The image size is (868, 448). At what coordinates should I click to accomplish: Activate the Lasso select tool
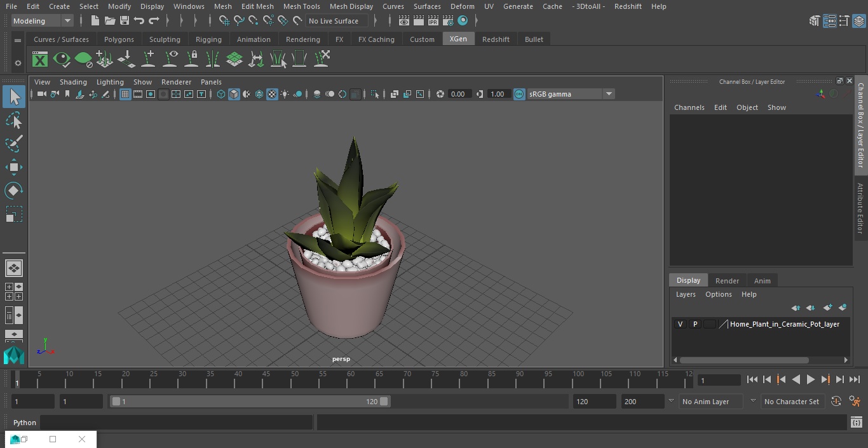pyautogui.click(x=14, y=121)
